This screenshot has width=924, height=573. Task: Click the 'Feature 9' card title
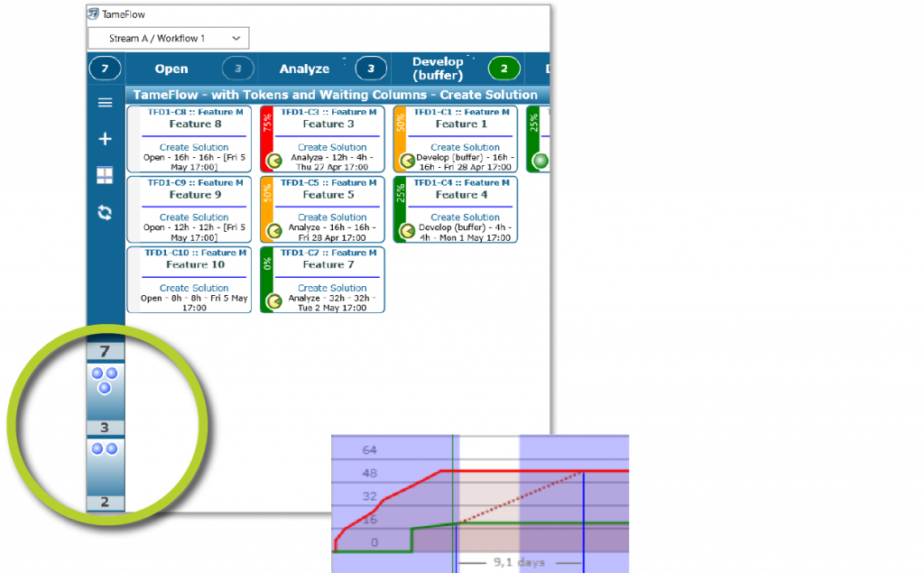pos(195,195)
